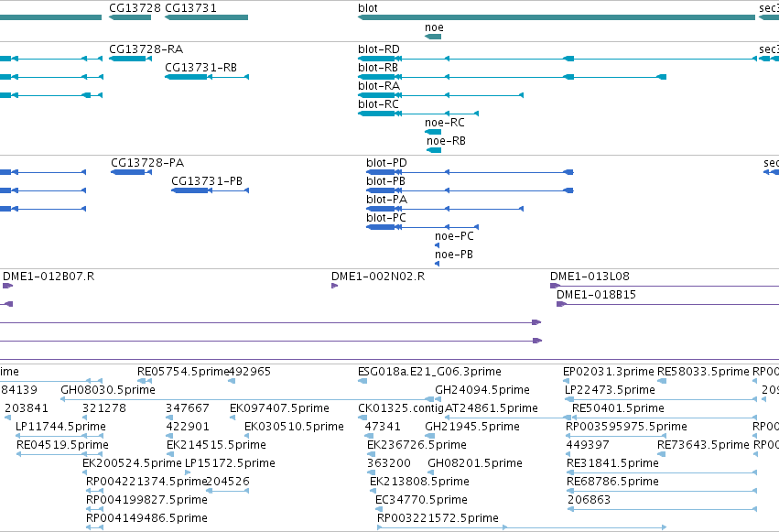Click RE31841.5prime EST label
779x532 pixels.
point(612,464)
